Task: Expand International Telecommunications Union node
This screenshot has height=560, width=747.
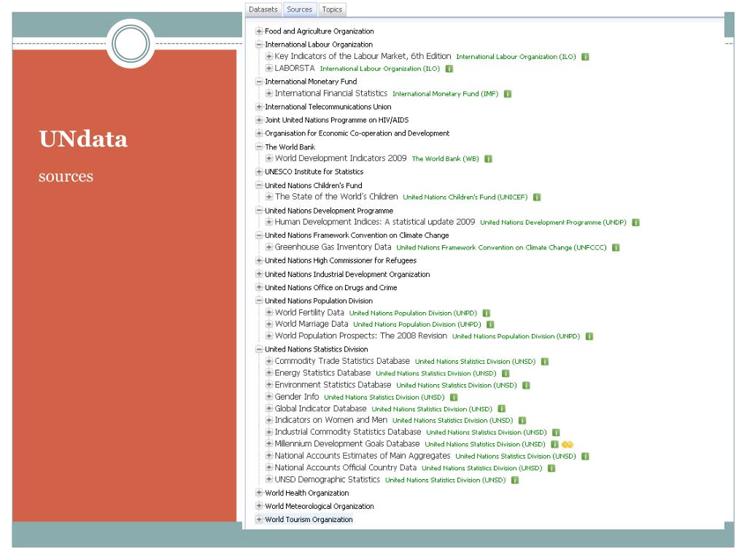Action: (x=259, y=106)
